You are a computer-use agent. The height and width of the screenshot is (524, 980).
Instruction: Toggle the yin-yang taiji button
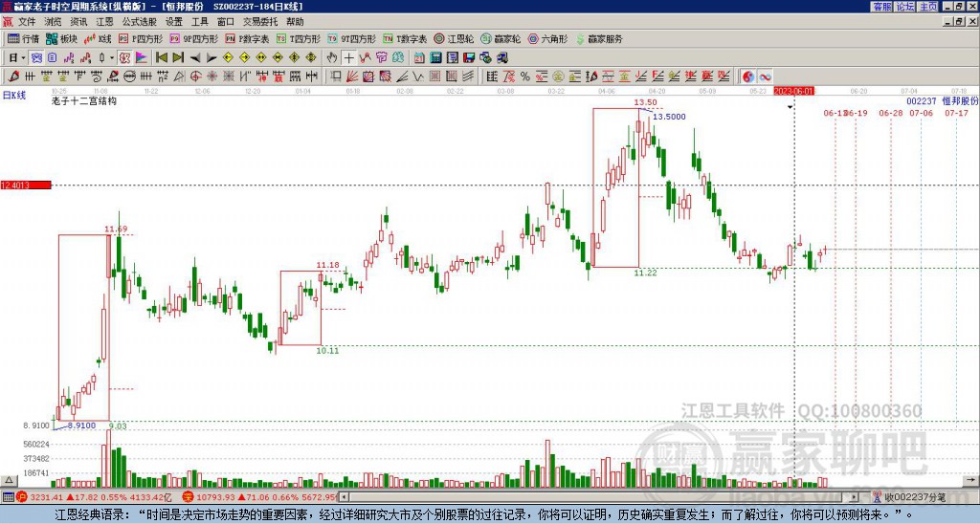(748, 76)
